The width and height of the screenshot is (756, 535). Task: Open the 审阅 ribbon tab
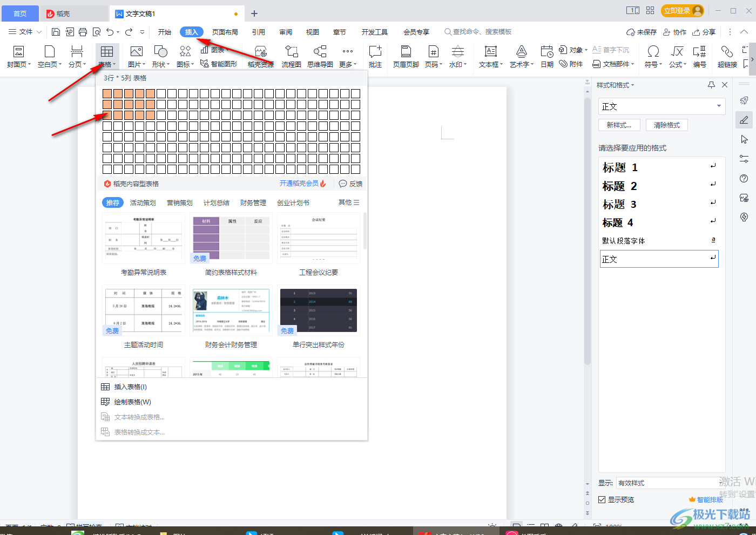[x=286, y=32]
